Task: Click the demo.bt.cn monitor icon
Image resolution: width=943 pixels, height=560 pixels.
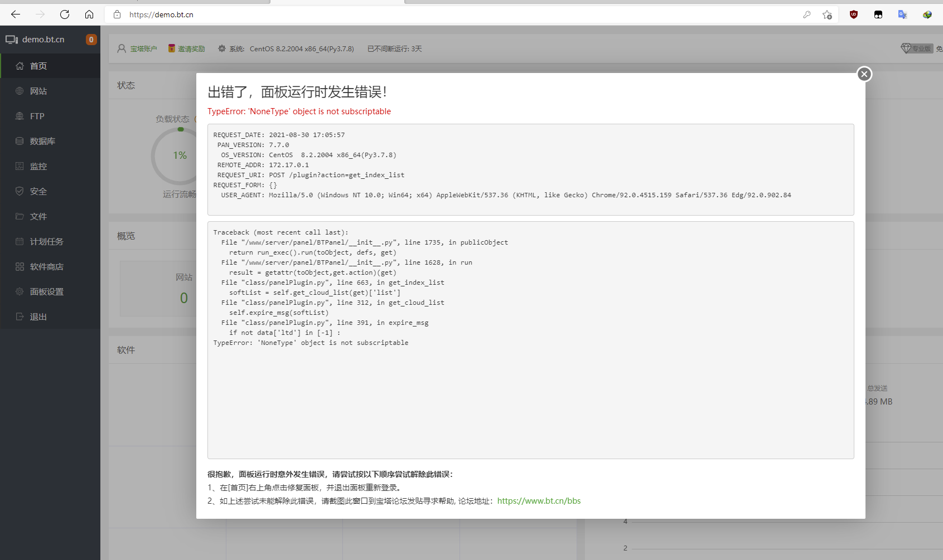Action: [x=12, y=40]
